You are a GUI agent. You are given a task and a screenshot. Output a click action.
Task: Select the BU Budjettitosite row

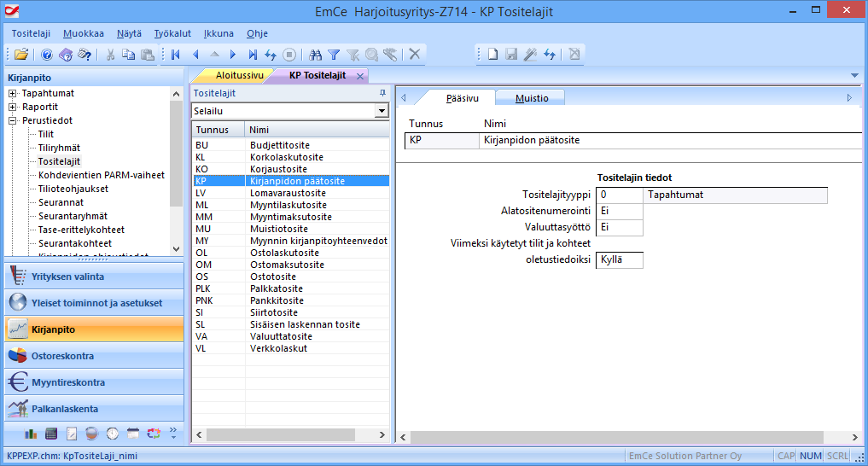tap(291, 145)
